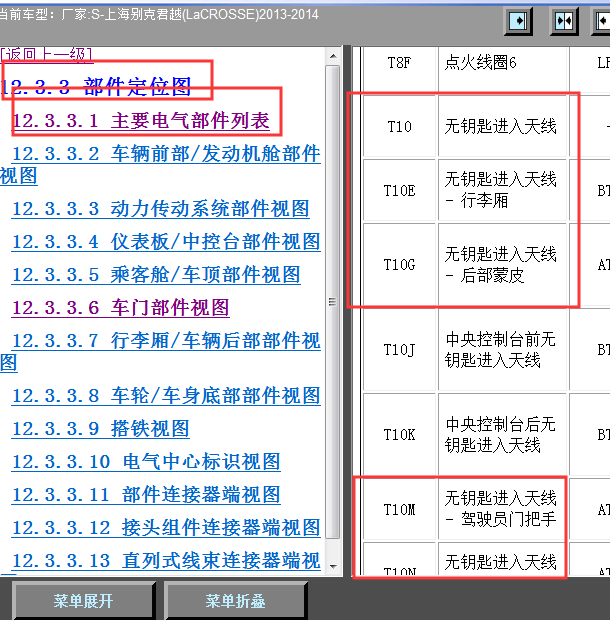Select the T10G code cell
The image size is (610, 620).
(x=399, y=264)
